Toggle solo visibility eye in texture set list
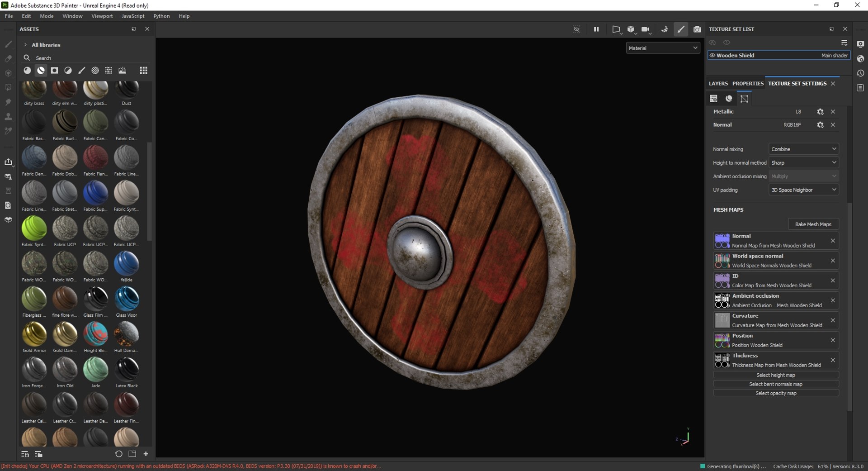868x471 pixels. point(726,43)
